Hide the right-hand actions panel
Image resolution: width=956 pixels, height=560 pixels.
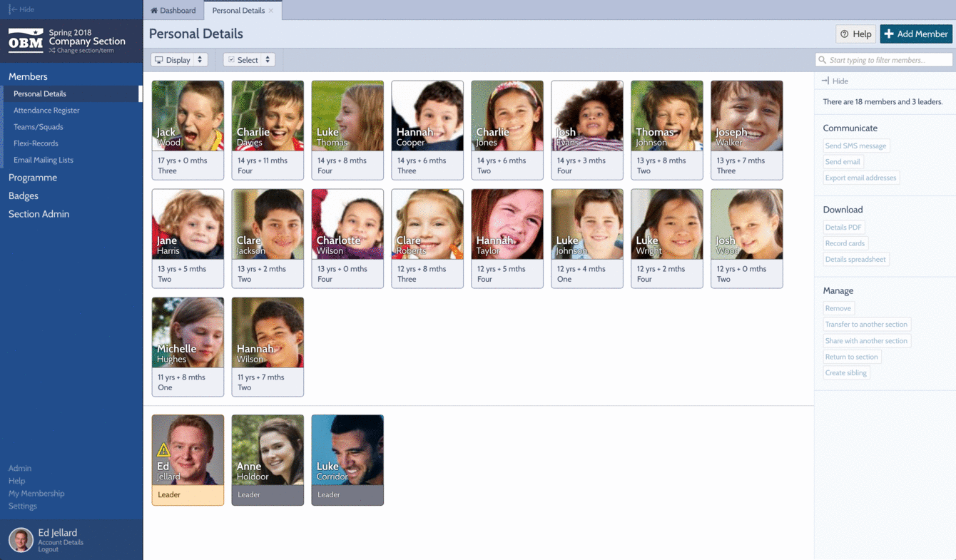(x=835, y=81)
